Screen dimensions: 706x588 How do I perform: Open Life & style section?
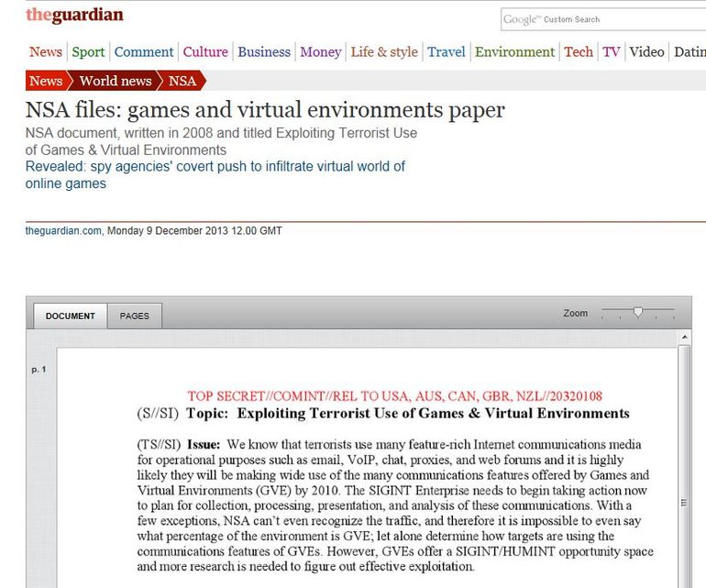tap(384, 52)
